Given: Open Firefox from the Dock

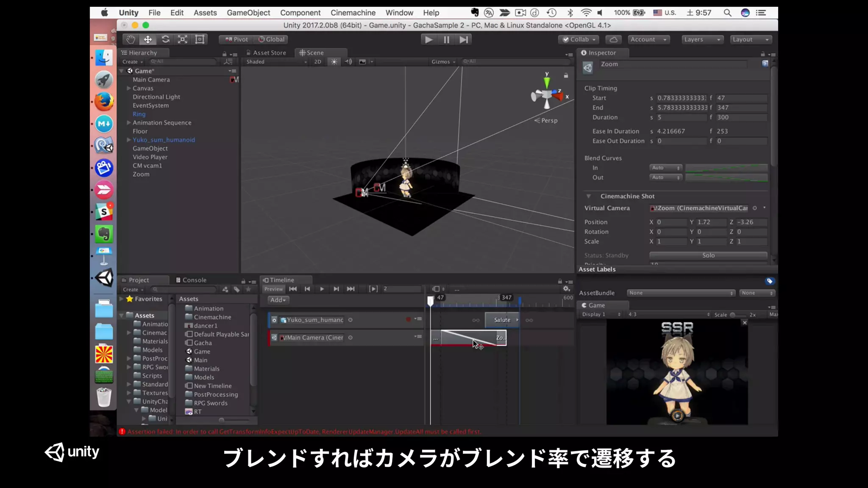Looking at the screenshot, I should coord(104,102).
